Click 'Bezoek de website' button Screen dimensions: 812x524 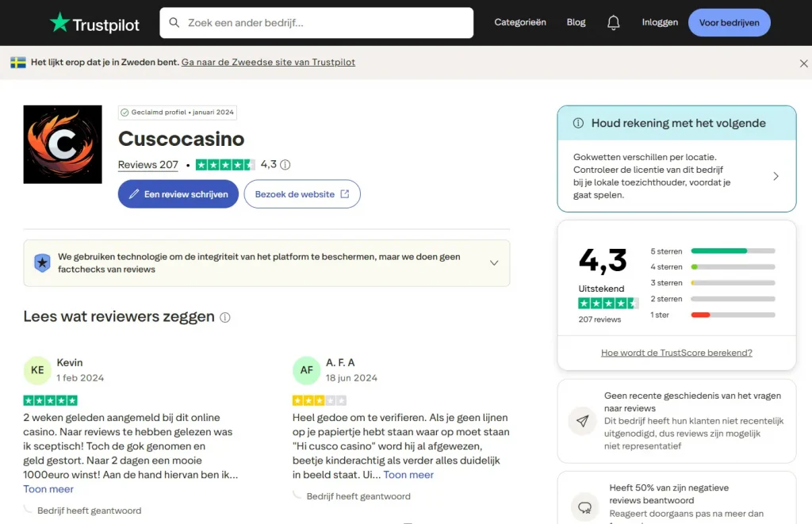tap(302, 194)
